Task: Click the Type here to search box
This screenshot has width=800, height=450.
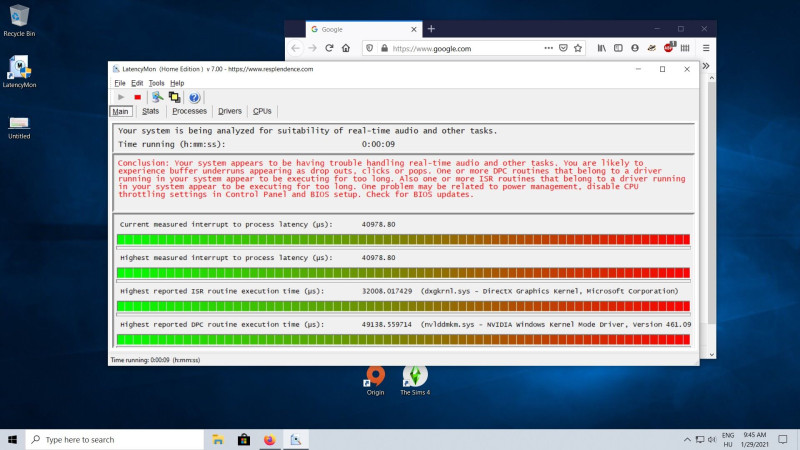Action: click(115, 439)
